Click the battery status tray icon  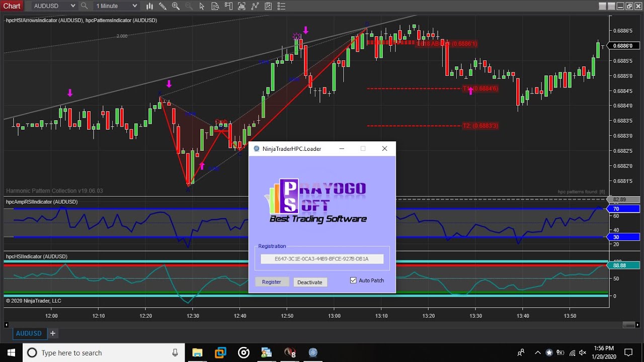coord(560,352)
